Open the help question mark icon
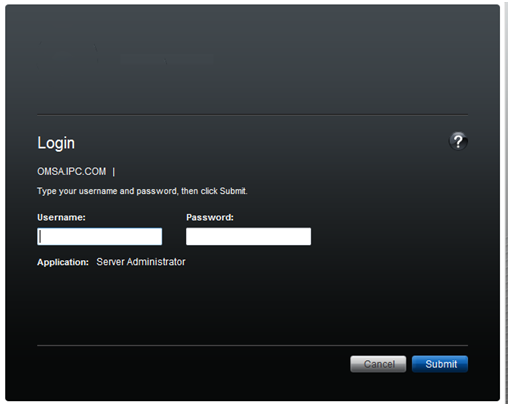The image size is (509, 404). (x=458, y=142)
